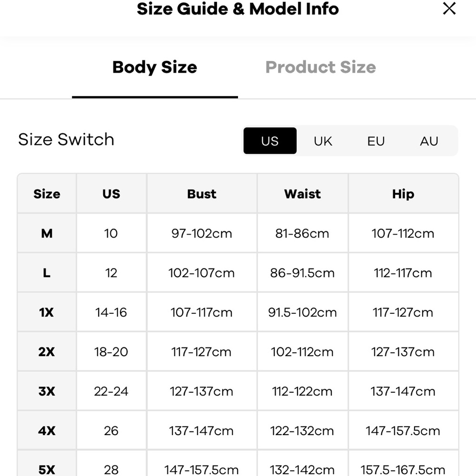Switch sizes to EU
476x476 pixels.
coord(376,141)
